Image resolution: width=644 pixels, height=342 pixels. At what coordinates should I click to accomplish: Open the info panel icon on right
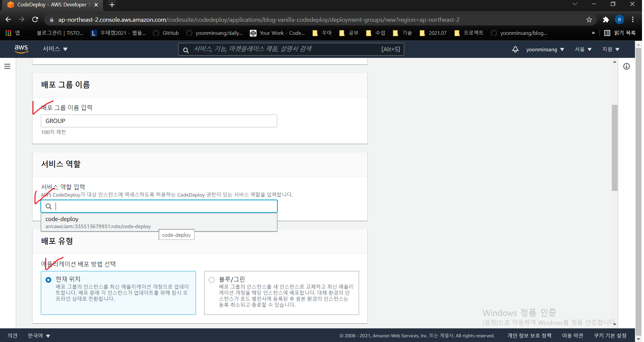[627, 66]
